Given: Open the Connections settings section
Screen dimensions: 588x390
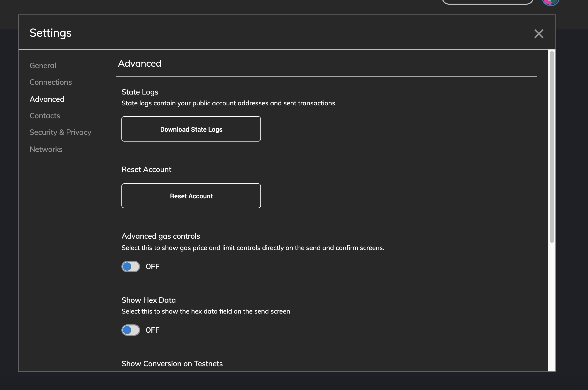Looking at the screenshot, I should pos(51,82).
